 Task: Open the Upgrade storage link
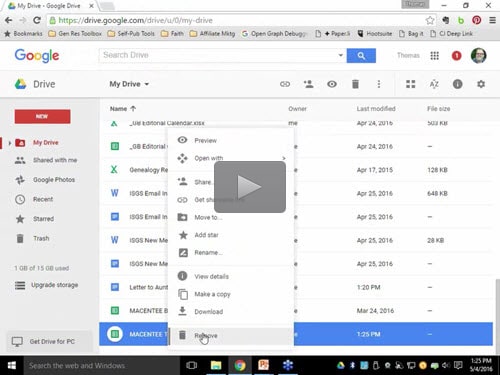point(54,285)
